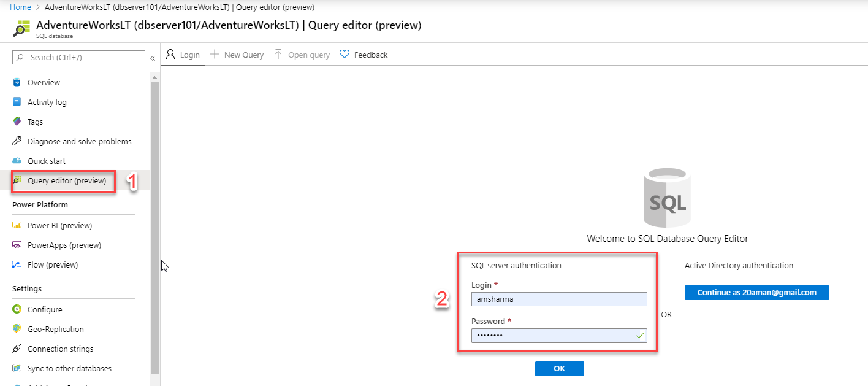Screen dimensions: 868x386
Task: Click the Open query toolbar button
Action: click(302, 55)
